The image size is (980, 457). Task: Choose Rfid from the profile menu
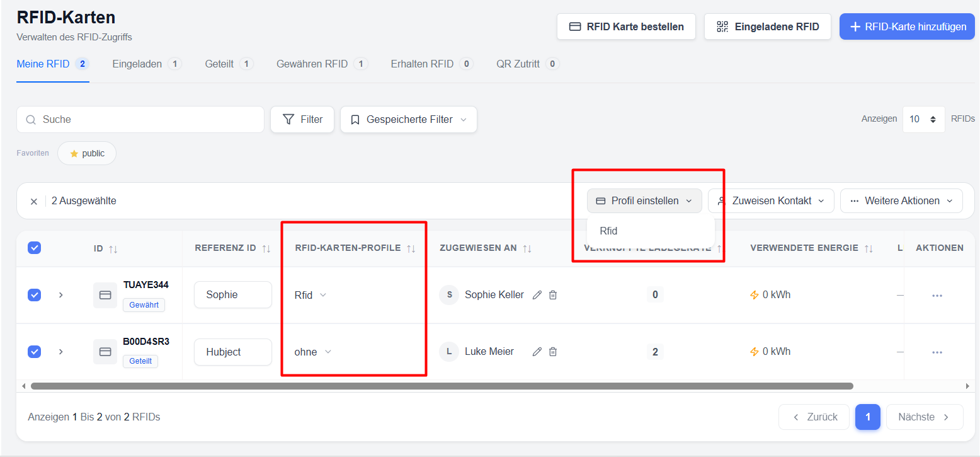(651, 231)
